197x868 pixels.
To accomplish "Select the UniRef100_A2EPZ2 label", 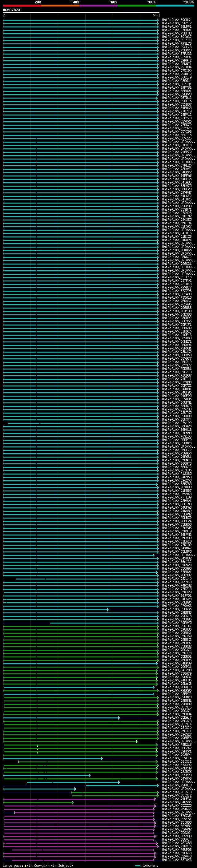I will pyautogui.click(x=176, y=694).
